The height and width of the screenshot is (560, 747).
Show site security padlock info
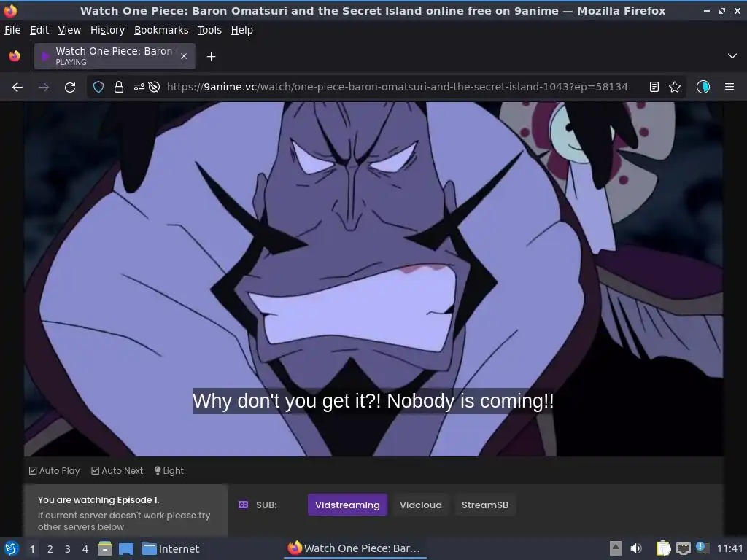click(x=119, y=87)
